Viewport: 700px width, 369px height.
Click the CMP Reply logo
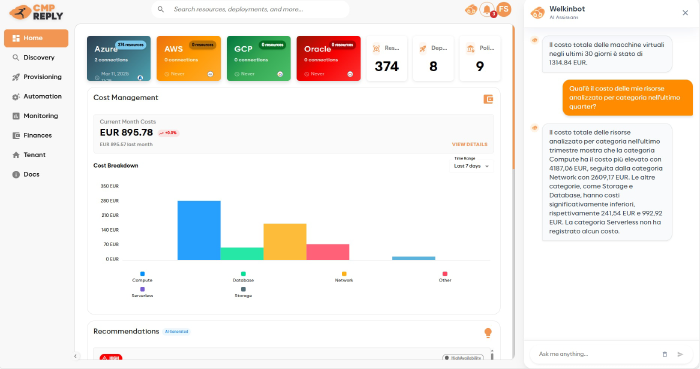[x=37, y=12]
